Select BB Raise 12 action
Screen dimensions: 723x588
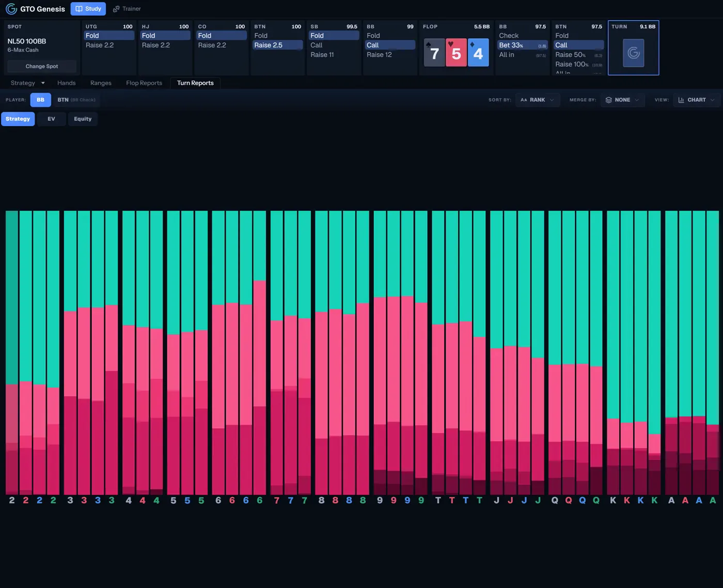[390, 55]
